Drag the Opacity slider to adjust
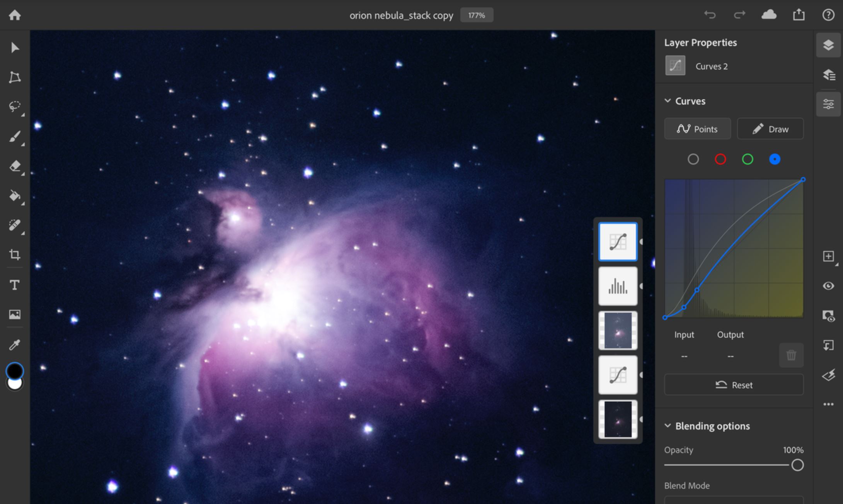Screen dimensions: 843x504 click(x=799, y=464)
